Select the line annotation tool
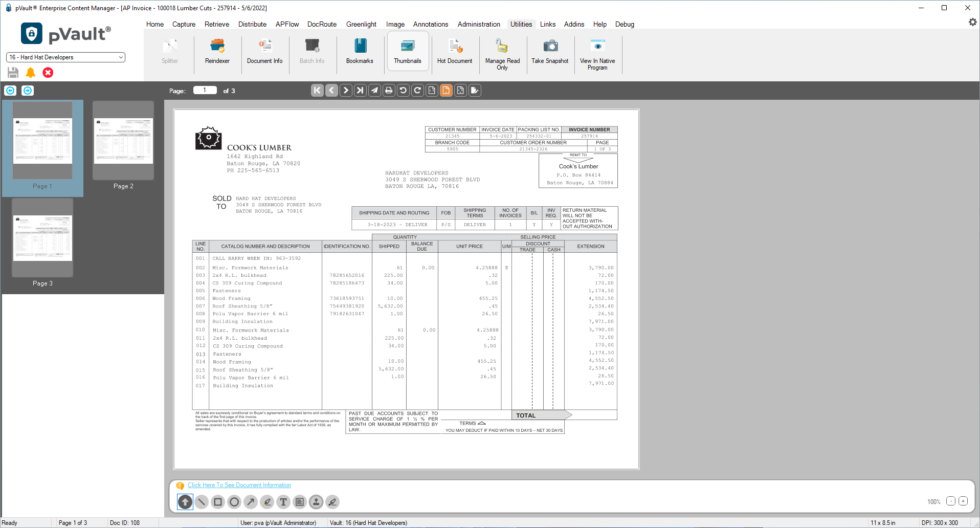 click(x=202, y=502)
